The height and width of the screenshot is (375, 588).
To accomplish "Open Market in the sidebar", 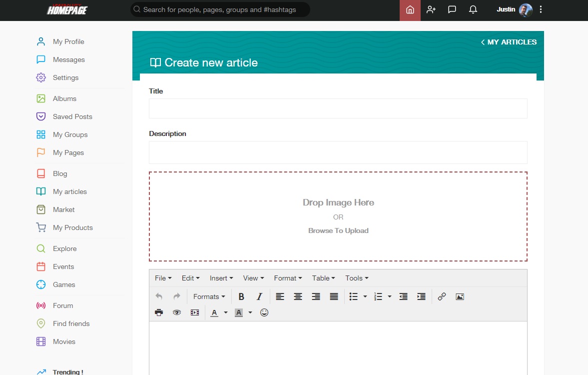I will tap(64, 210).
